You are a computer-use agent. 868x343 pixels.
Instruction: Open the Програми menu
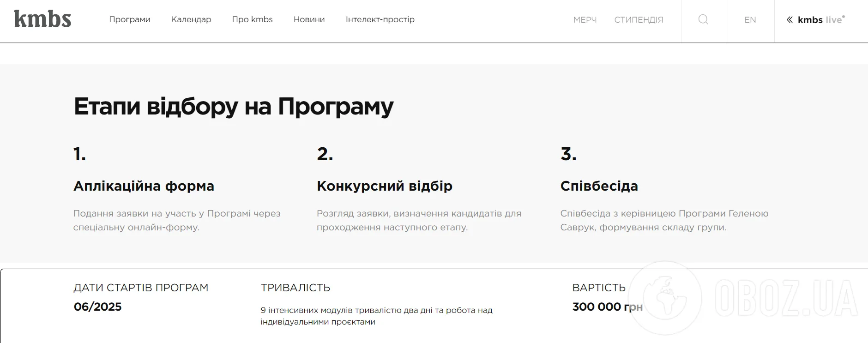(x=130, y=19)
